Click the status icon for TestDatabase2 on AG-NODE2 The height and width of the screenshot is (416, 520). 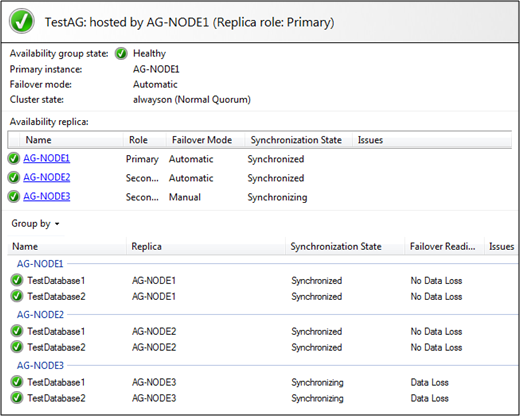click(17, 347)
